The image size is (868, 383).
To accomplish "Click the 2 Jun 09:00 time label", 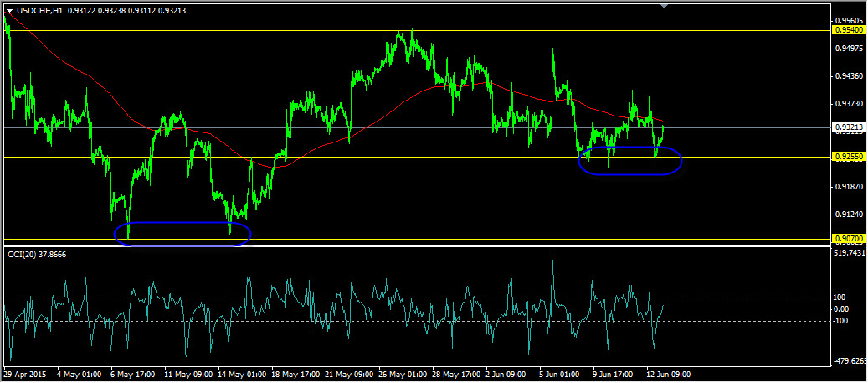I will (506, 373).
